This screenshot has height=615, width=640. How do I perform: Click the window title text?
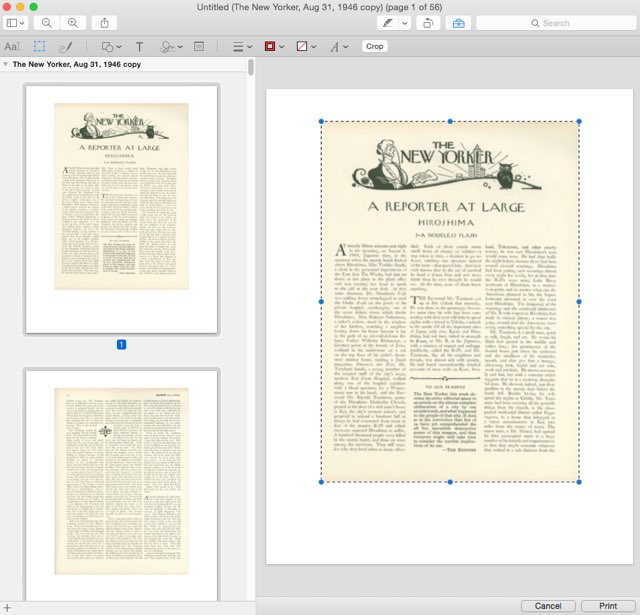pos(319,7)
